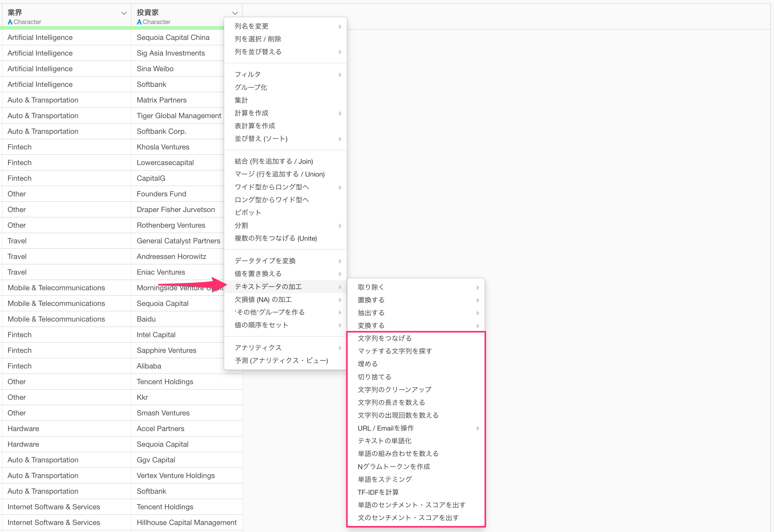Expand the 取り除く text submenu

[x=416, y=287]
